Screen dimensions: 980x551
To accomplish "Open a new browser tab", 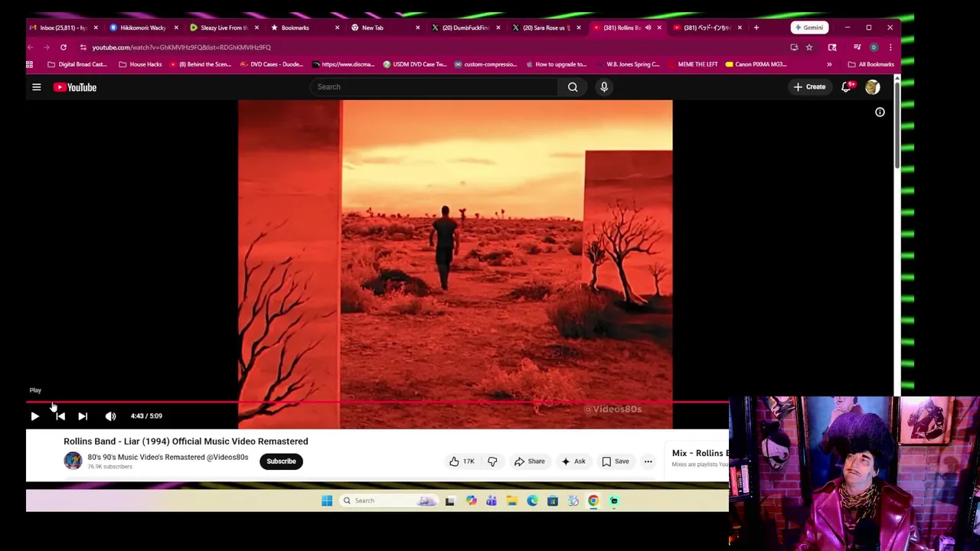I will point(756,28).
